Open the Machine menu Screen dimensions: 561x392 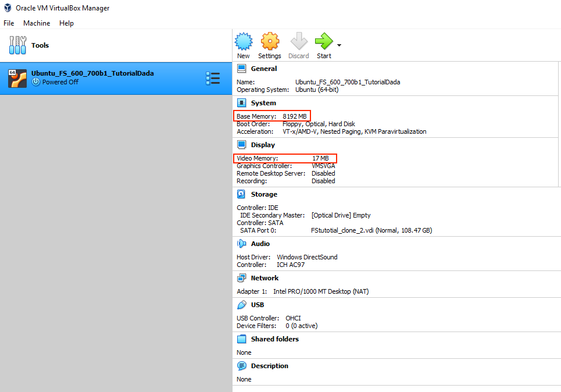pyautogui.click(x=37, y=23)
